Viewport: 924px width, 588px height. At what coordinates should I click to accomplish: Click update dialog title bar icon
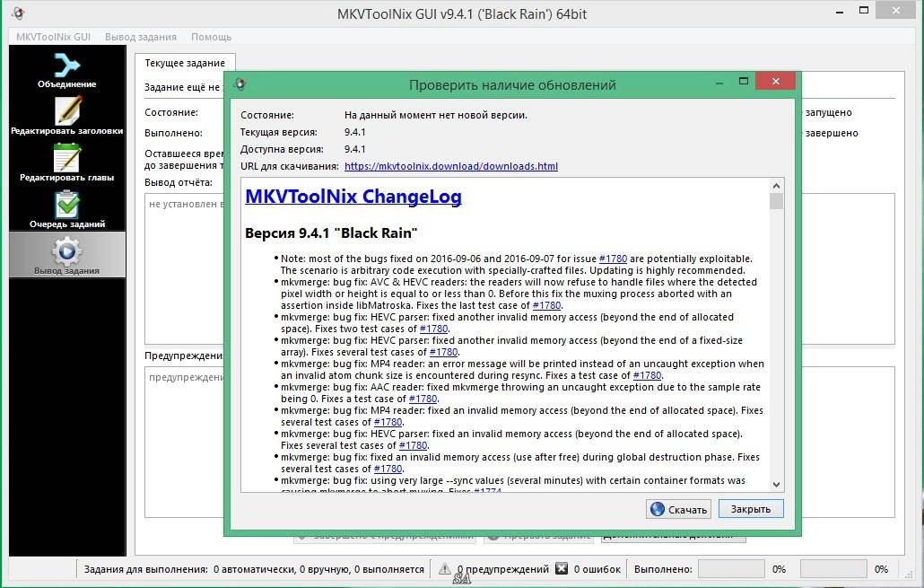coord(240,83)
